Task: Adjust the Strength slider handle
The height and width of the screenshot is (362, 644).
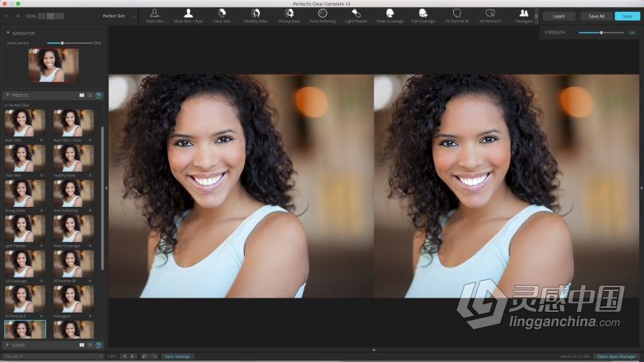Action: point(601,33)
